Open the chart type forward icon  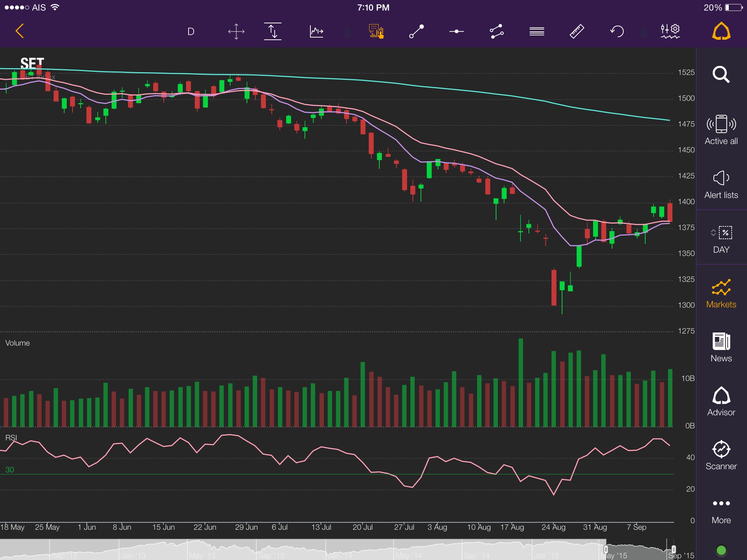[316, 31]
